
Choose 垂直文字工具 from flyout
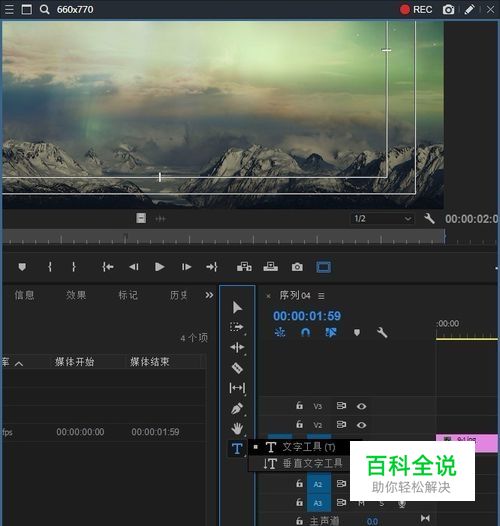point(300,464)
